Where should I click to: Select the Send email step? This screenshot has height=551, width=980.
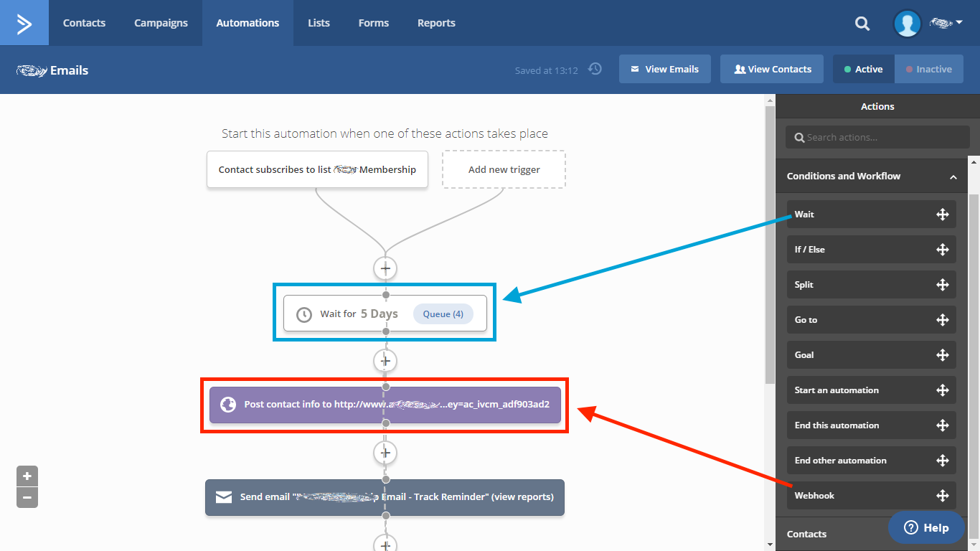click(385, 497)
